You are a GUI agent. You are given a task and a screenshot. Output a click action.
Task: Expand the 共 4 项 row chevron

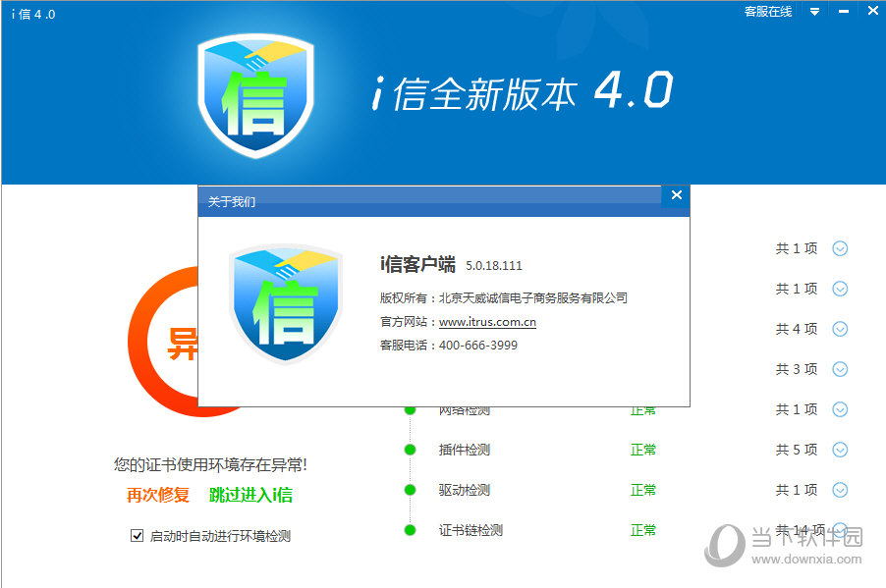[840, 329]
